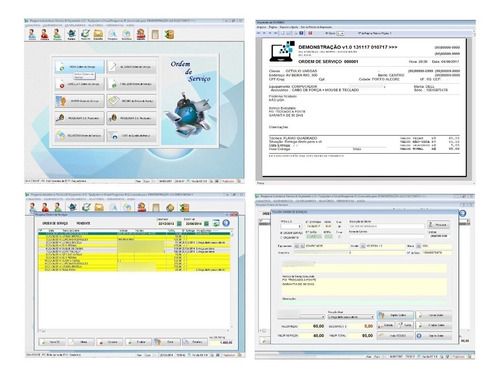
Task: Click the Pesquisar button in the order form
Action: click(x=438, y=225)
